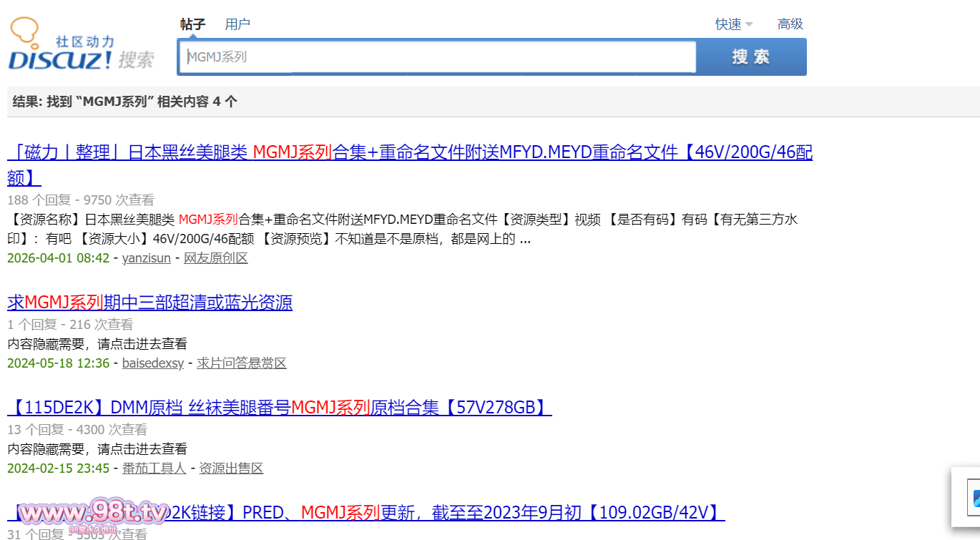Click the date 2024-05-18 12:36
This screenshot has height=540, width=980.
[x=59, y=363]
